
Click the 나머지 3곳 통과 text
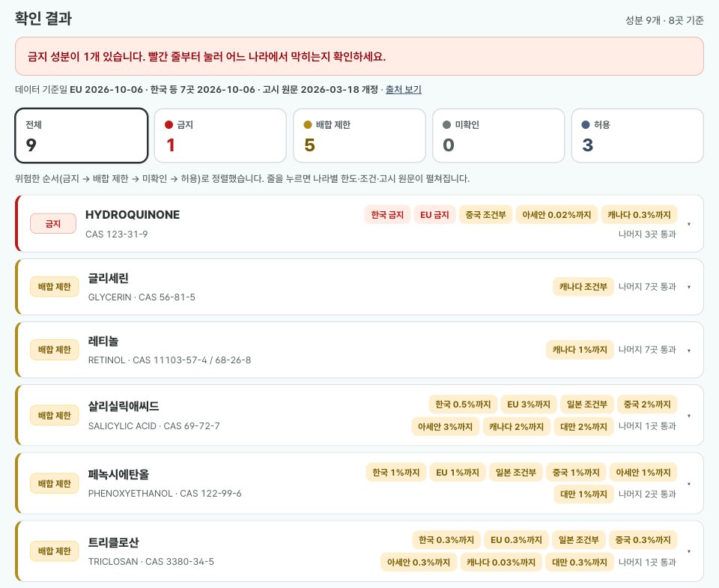[647, 234]
